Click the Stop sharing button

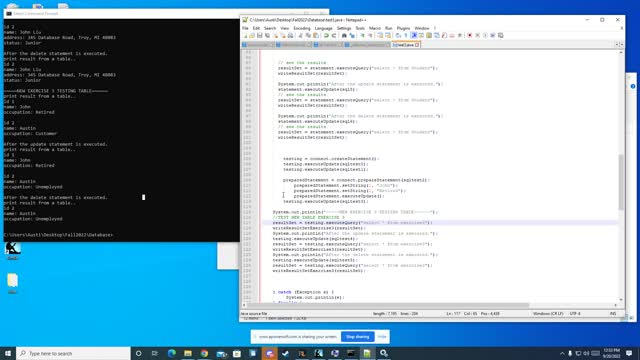[x=358, y=337]
